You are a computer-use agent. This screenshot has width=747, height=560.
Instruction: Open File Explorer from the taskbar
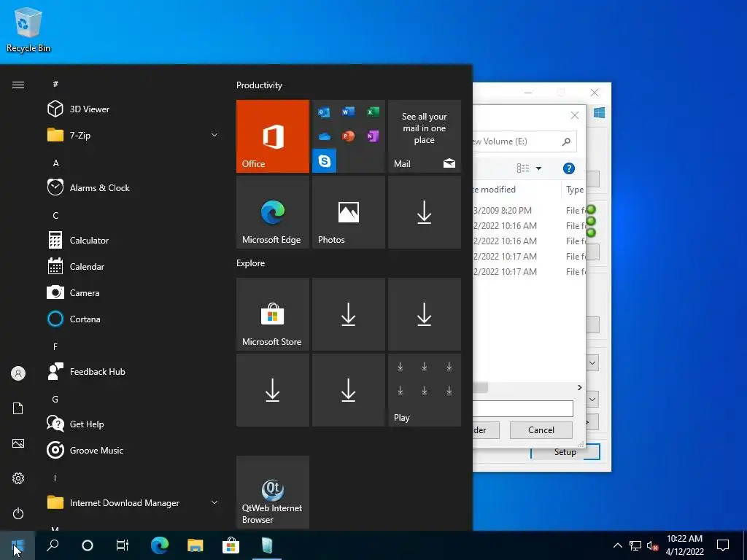(195, 545)
